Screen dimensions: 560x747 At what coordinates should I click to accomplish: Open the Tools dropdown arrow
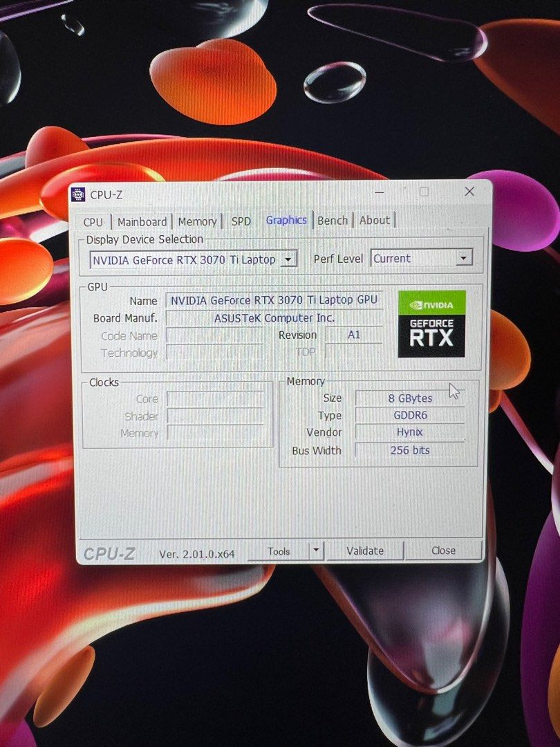coord(315,550)
